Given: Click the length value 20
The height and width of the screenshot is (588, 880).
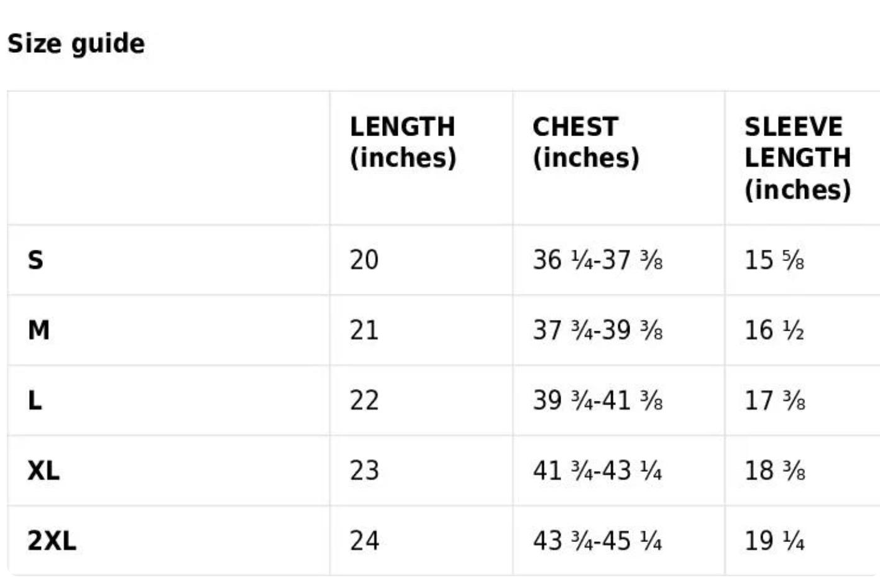Looking at the screenshot, I should click(x=364, y=260).
